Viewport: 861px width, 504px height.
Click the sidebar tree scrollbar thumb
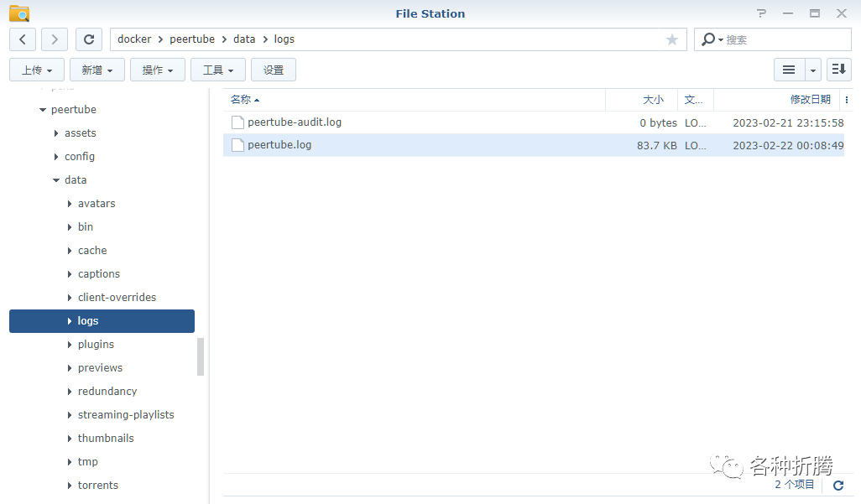point(201,357)
